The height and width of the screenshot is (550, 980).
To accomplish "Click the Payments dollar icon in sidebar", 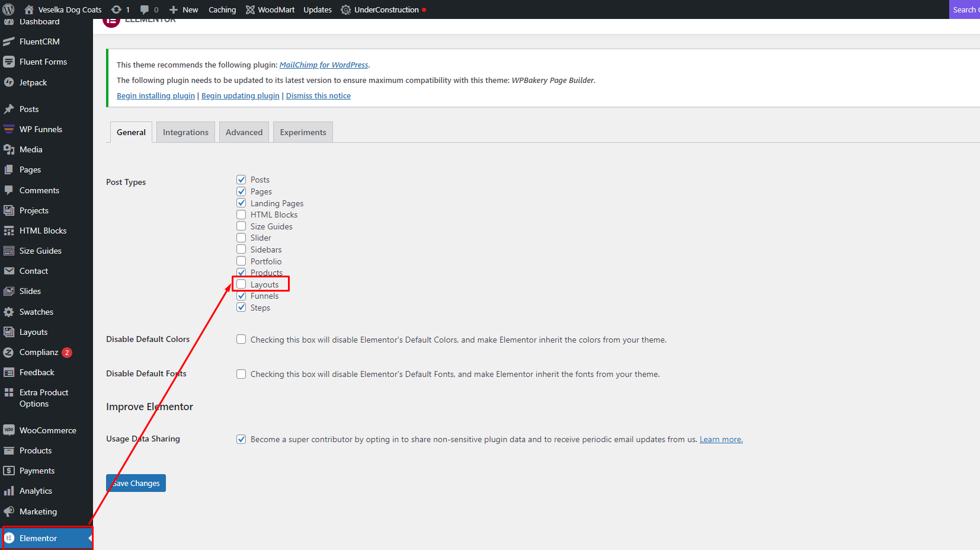I will [x=9, y=471].
